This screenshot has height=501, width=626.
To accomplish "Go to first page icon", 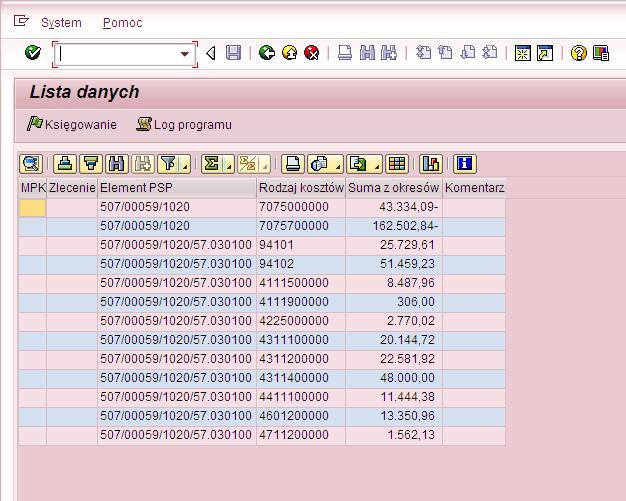I will click(x=423, y=53).
